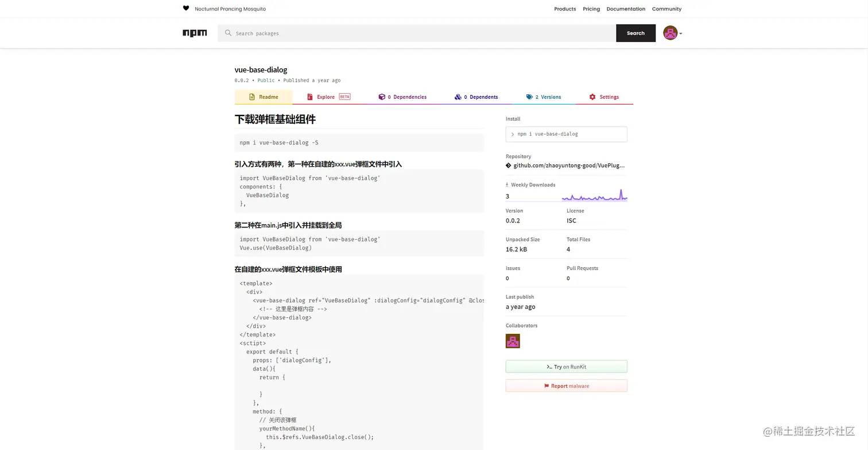Click the heart icon in top bar

pos(185,8)
